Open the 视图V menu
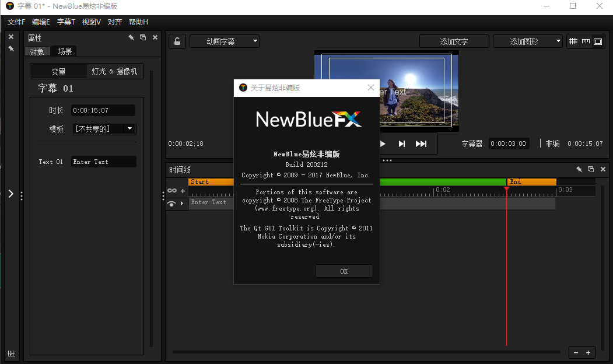This screenshot has height=364, width=613. tap(91, 22)
